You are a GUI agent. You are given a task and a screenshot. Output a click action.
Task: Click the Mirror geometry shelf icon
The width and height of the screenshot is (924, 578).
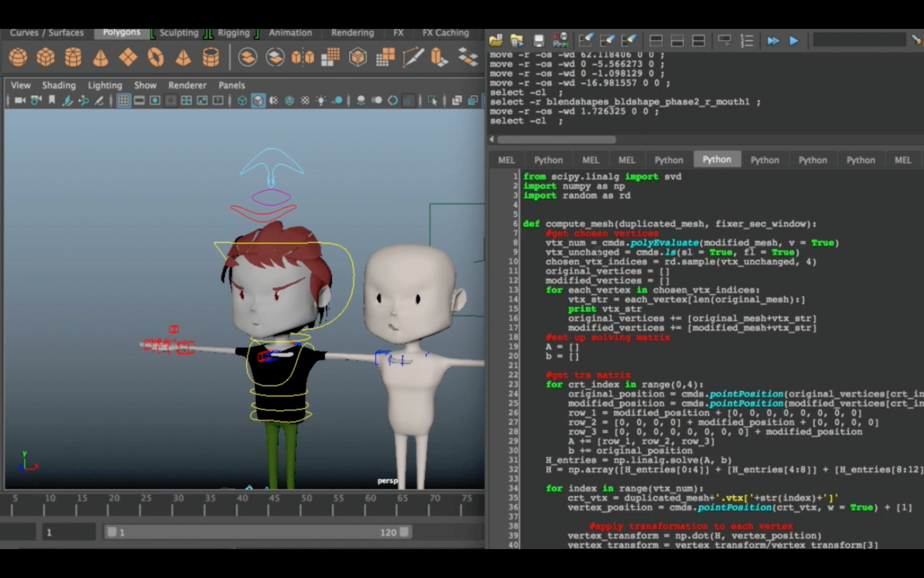coord(303,57)
